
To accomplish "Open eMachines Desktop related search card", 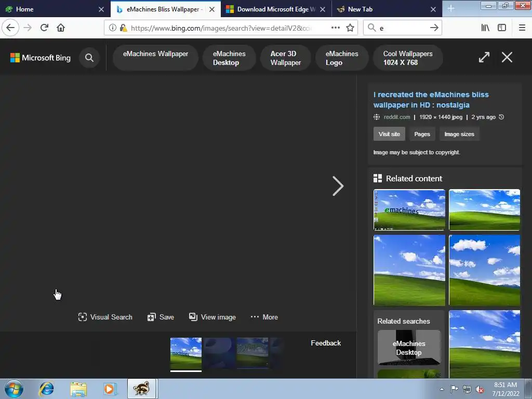I will pos(409,348).
